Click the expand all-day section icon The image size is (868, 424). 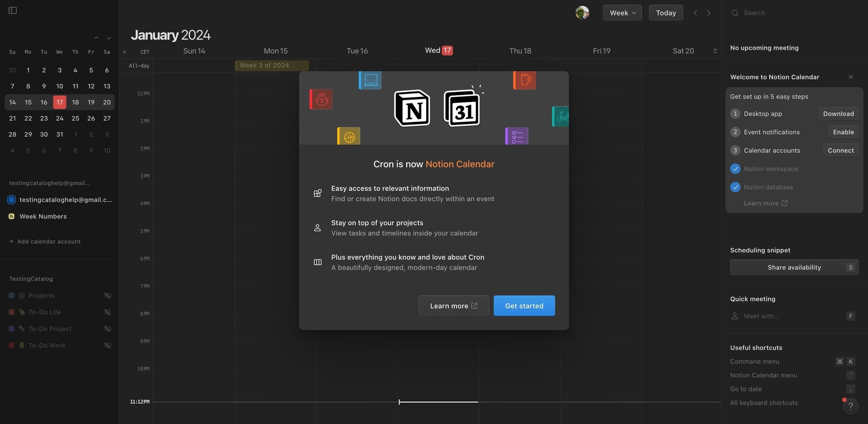coord(715,51)
